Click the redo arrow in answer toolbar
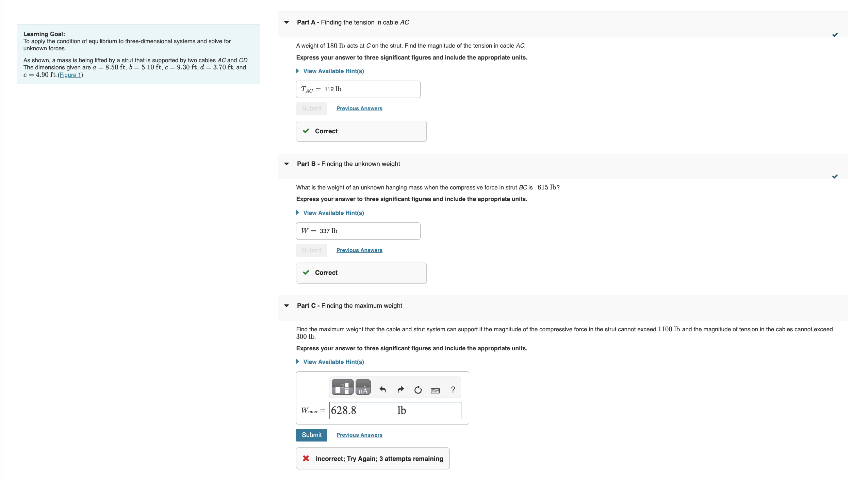The image size is (868, 483). coord(400,389)
